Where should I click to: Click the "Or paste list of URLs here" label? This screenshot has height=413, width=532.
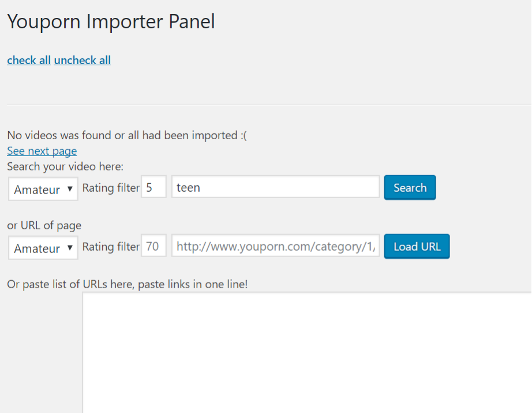(x=127, y=284)
